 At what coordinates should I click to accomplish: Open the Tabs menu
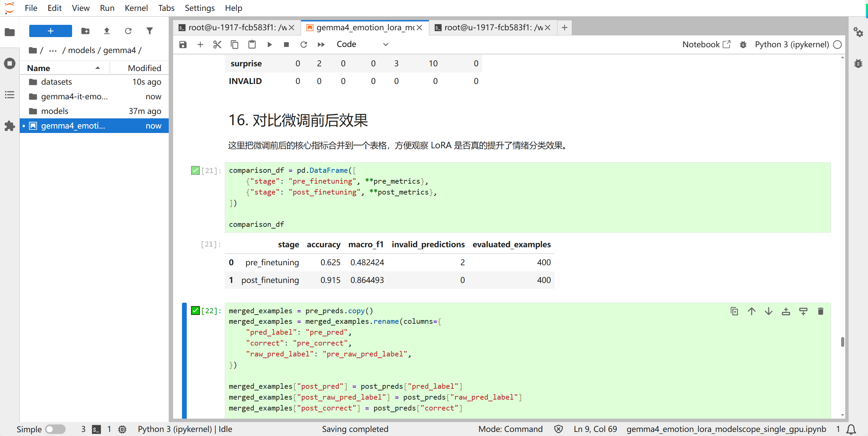(166, 8)
